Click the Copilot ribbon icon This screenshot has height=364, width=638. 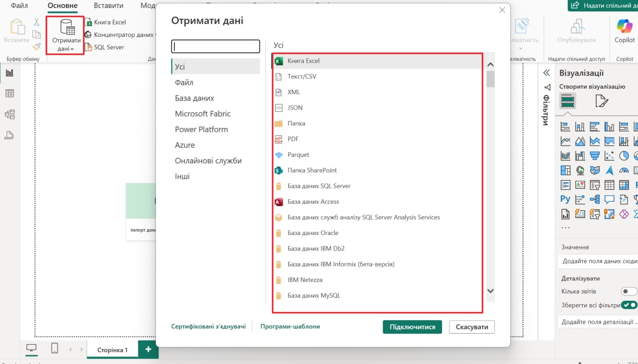coord(625,31)
